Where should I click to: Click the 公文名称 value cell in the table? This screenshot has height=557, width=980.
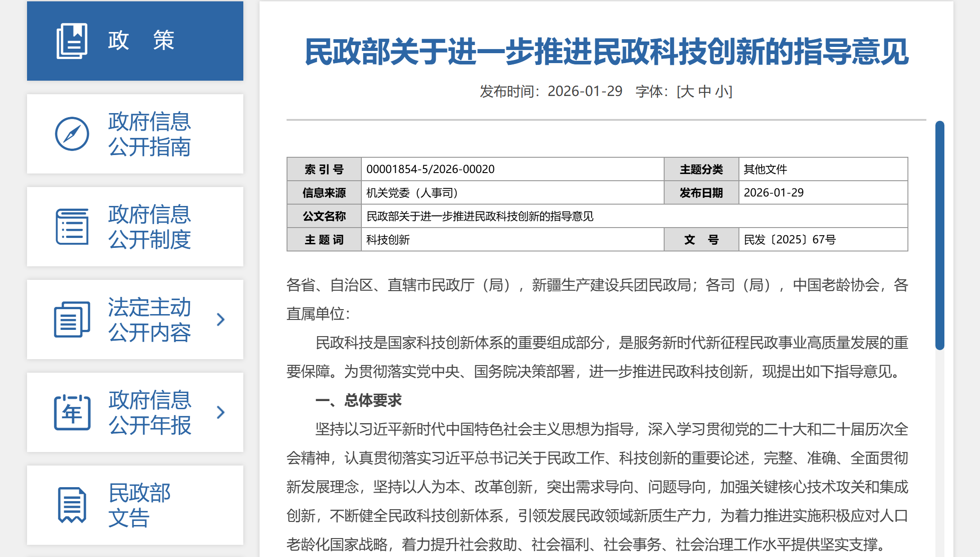[x=634, y=216]
